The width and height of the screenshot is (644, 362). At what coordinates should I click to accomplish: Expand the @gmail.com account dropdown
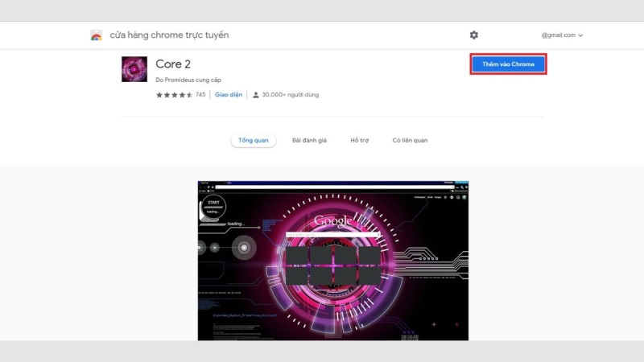point(562,35)
